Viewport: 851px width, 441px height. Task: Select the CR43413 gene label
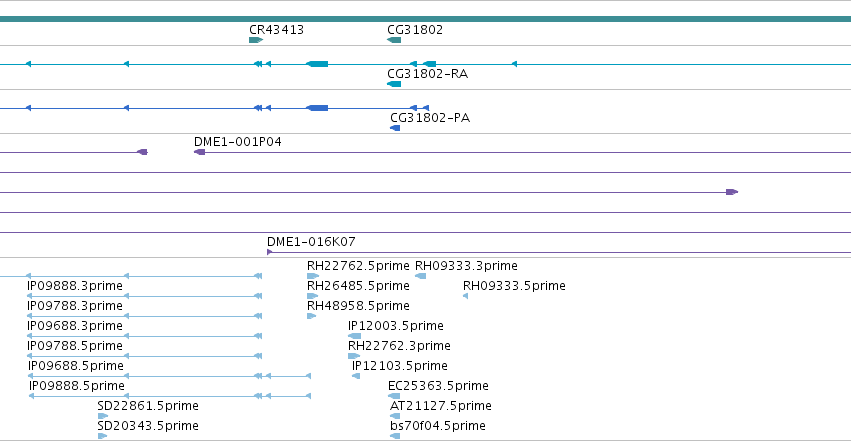(x=276, y=30)
